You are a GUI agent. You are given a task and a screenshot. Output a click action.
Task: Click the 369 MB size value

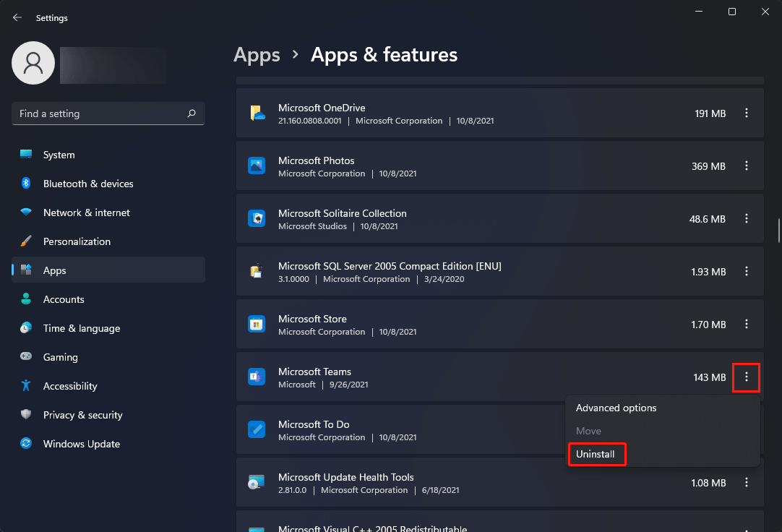pos(708,166)
